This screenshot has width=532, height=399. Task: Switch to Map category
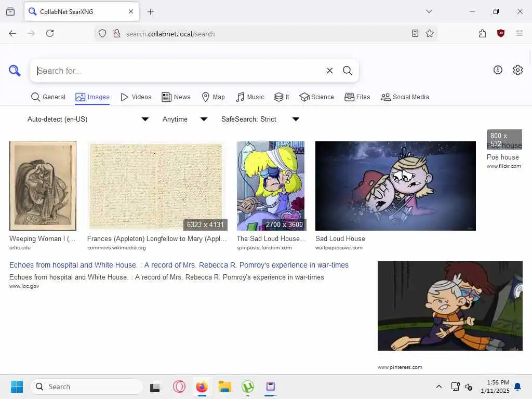tap(213, 97)
